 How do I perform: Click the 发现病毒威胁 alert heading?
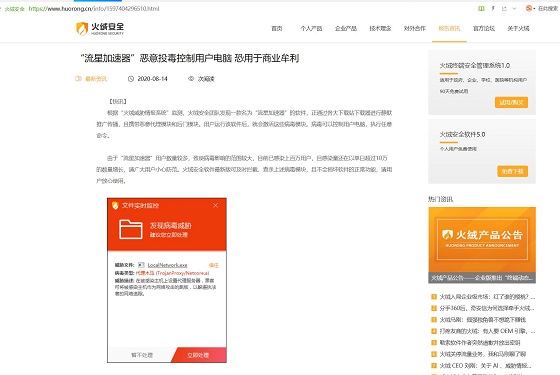[171, 226]
